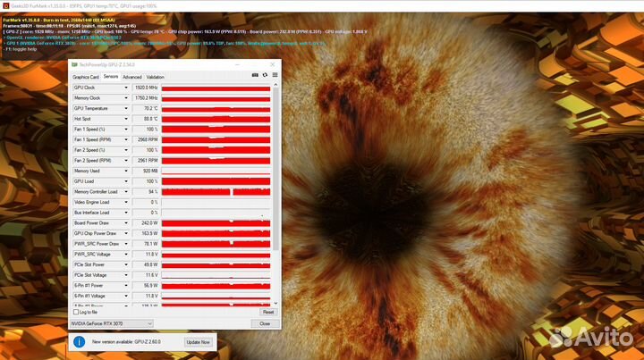Viewport: 644px width, 360px height.
Task: Open the 6-Pin #1 Power dropdown
Action: point(126,286)
